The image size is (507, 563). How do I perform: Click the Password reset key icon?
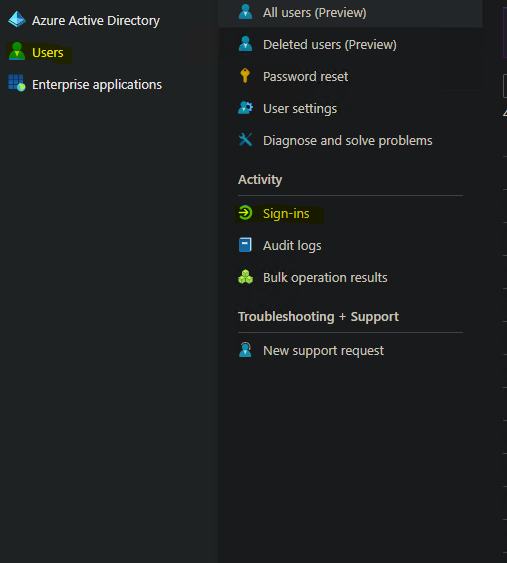click(245, 75)
